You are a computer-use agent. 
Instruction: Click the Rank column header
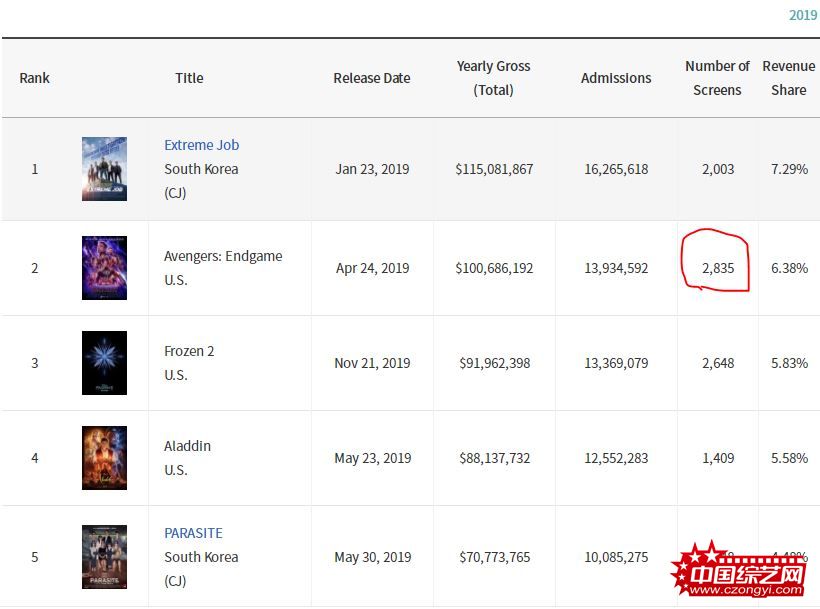pos(35,78)
